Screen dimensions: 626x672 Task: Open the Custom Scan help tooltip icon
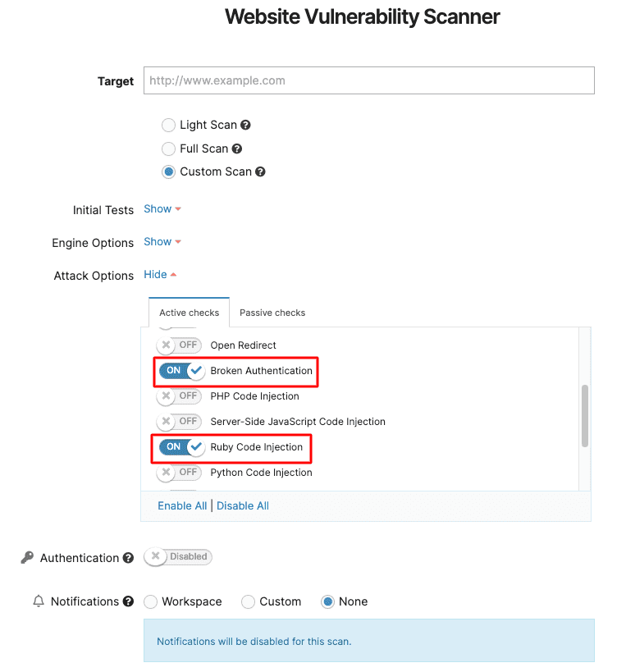(x=260, y=171)
